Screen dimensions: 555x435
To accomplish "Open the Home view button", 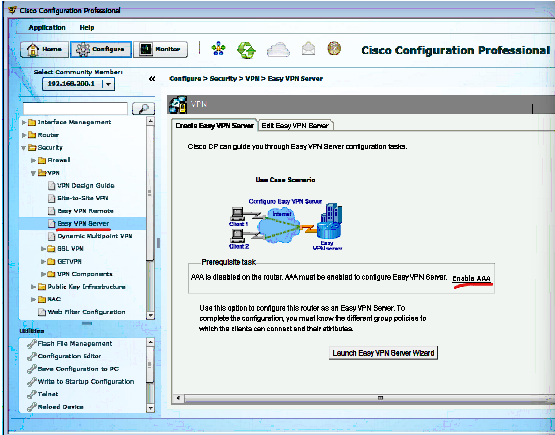I will (44, 49).
